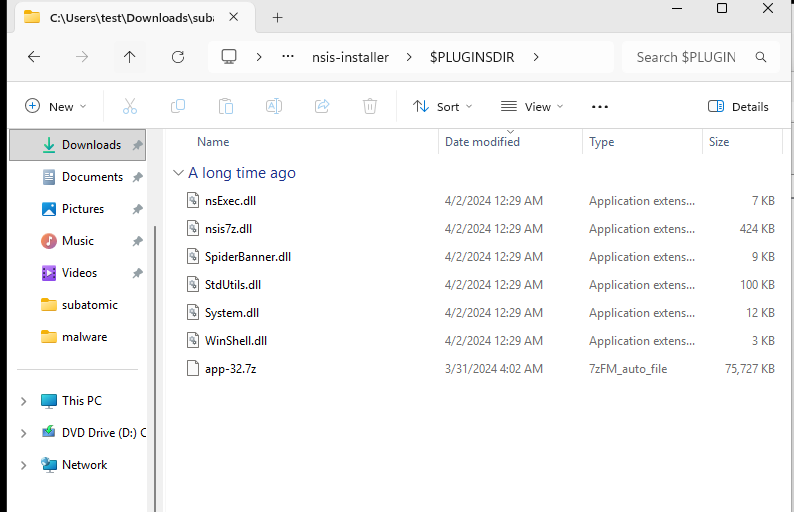Click the nsis7z.dll file icon
Screen dimensions: 794x512
(193, 228)
